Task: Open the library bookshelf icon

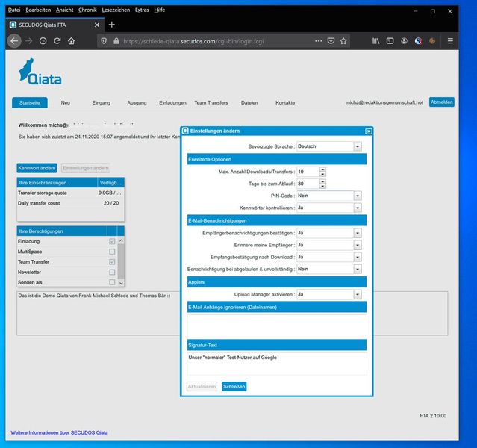Action: point(376,41)
